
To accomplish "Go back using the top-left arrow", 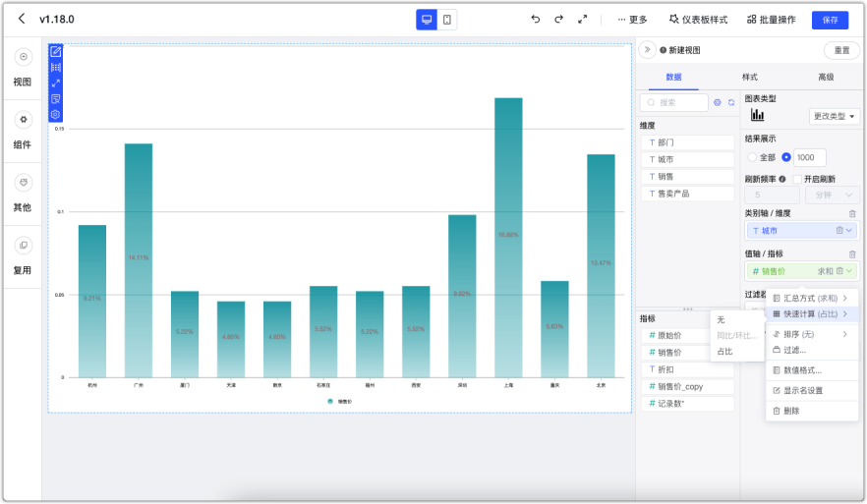I will [22, 19].
